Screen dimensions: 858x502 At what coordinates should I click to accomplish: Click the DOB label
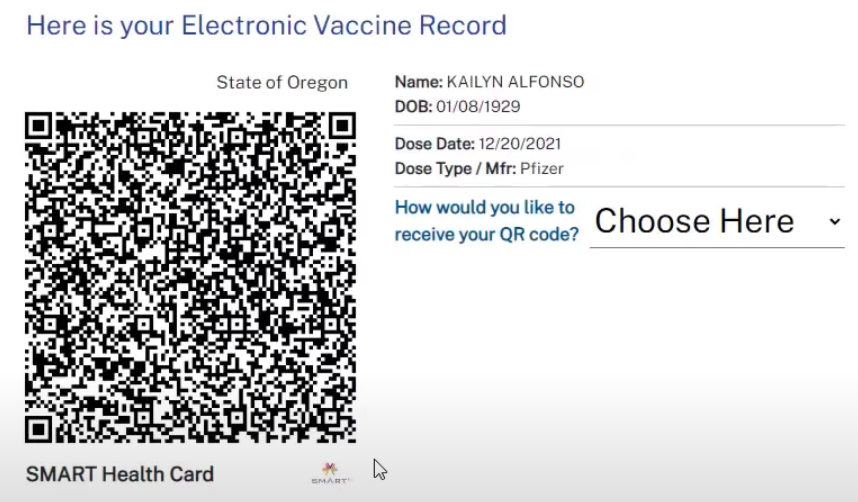[413, 106]
